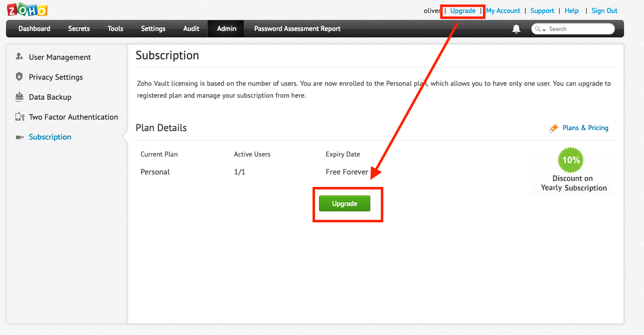The height and width of the screenshot is (335, 644).
Task: Open the Dashboard tab
Action: pyautogui.click(x=34, y=28)
